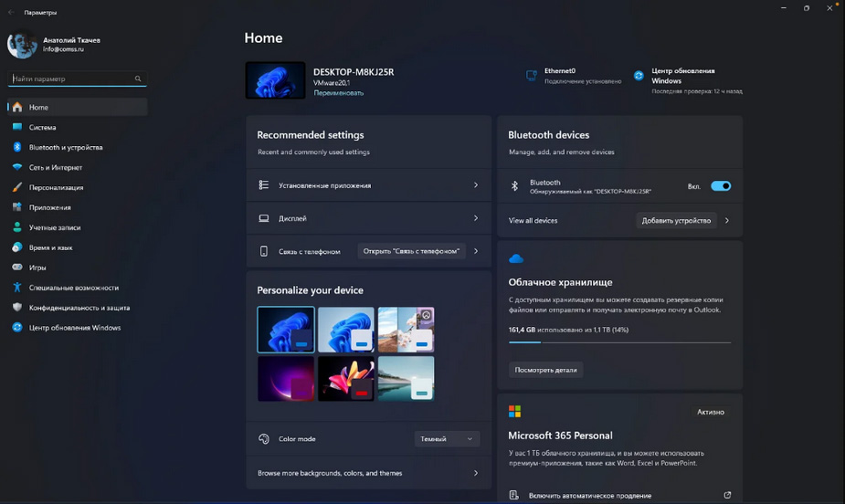
Task: Click the Дисплей laptop icon
Action: coord(263,218)
